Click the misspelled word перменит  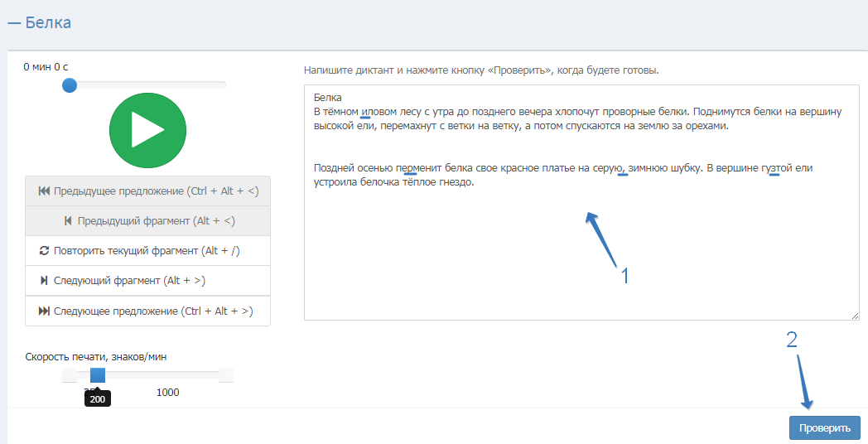[x=422, y=168]
